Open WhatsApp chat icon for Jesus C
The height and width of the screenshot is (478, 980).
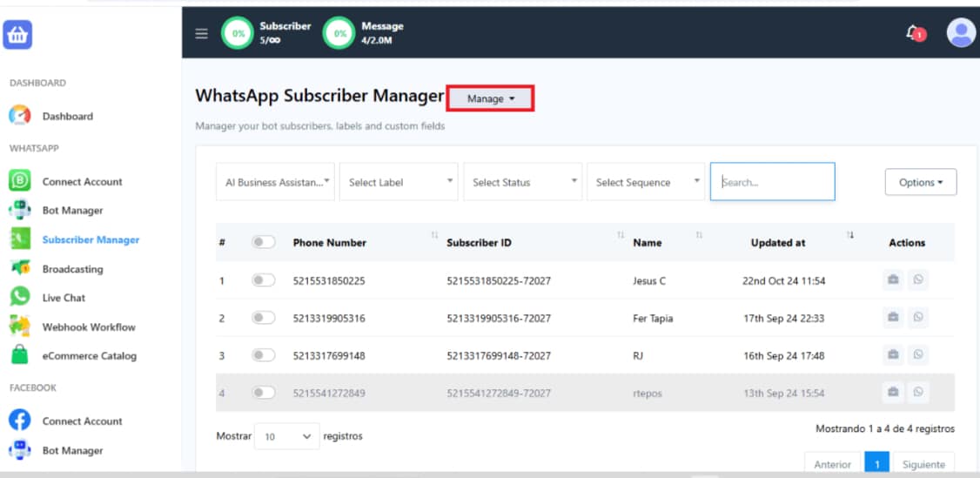[x=917, y=280]
